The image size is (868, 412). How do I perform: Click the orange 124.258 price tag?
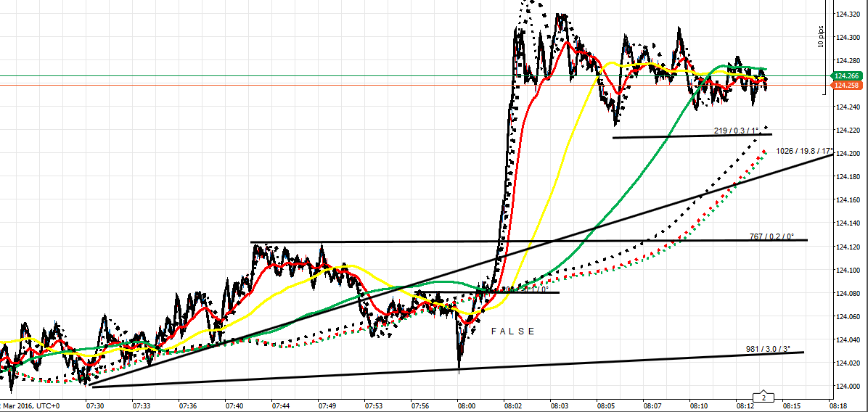click(x=846, y=85)
